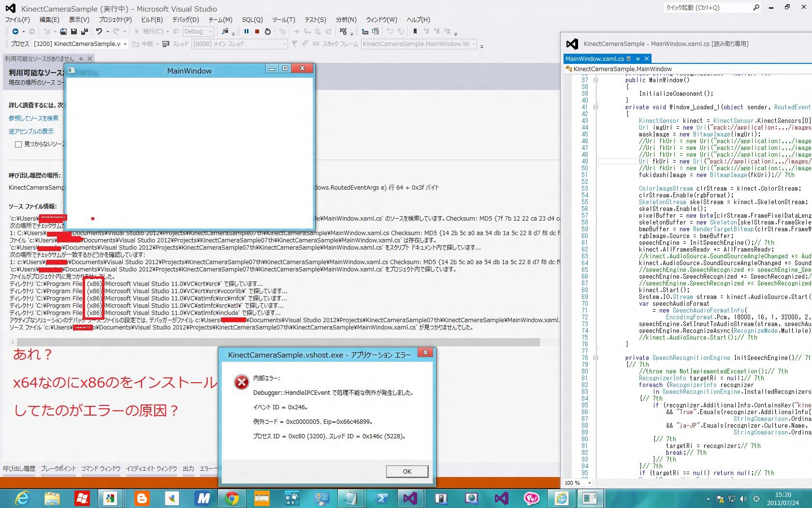Collapse the MainWindow constructor at line 37

click(595, 80)
